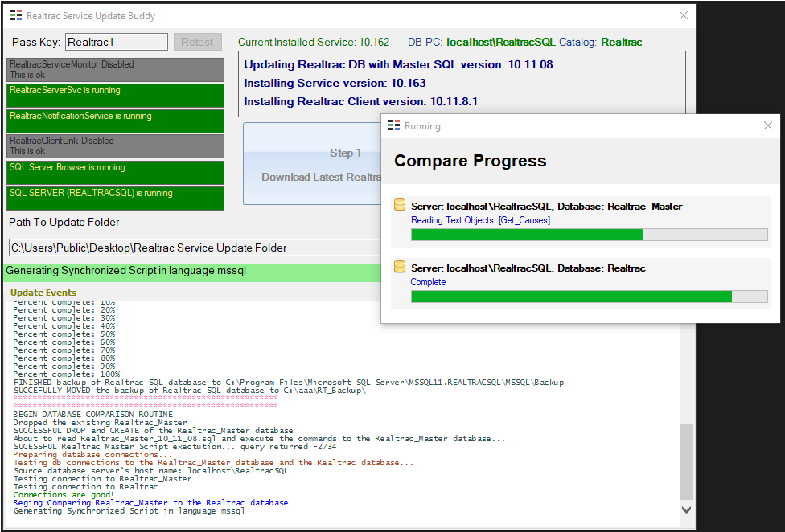
Task: Click log line 'Connections are good!'
Action: (64, 494)
